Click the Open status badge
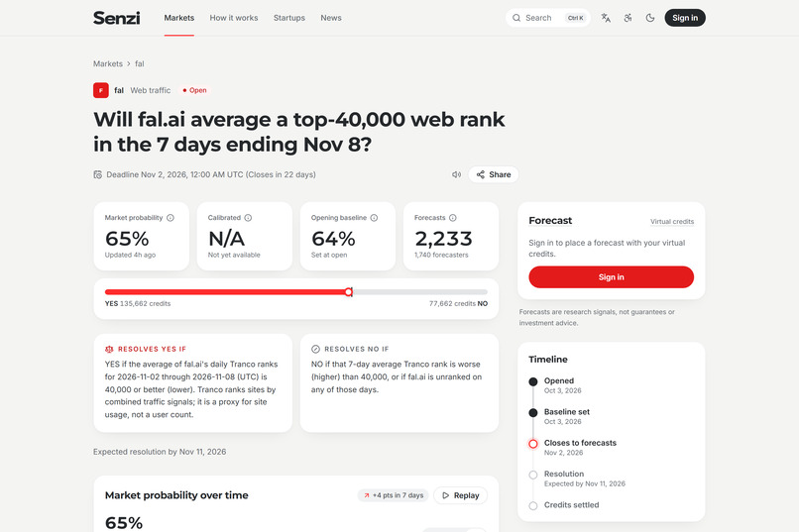The height and width of the screenshot is (532, 799). [x=194, y=90]
